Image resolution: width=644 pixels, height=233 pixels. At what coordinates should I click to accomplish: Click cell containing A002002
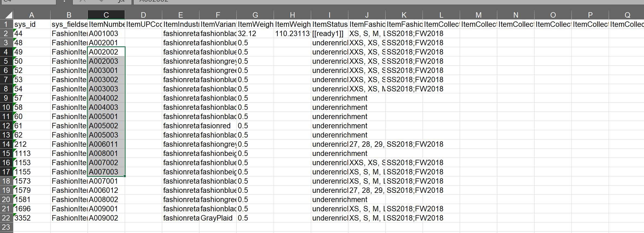(106, 52)
